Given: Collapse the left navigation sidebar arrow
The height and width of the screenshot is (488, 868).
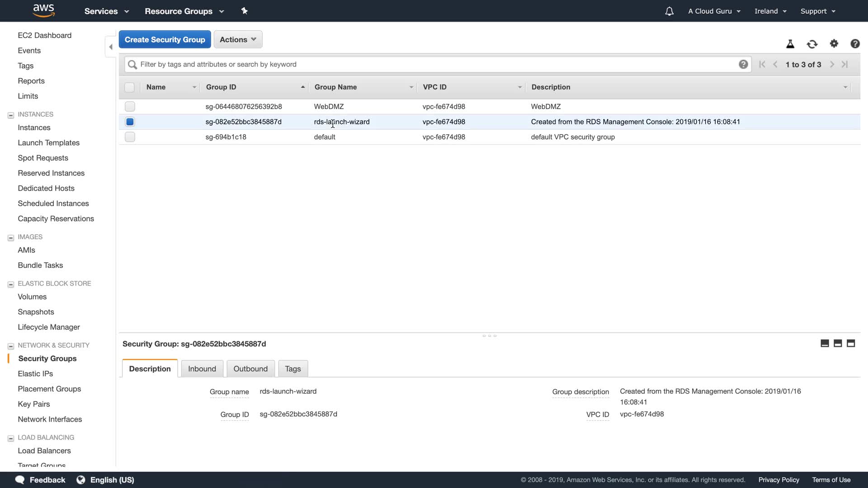Looking at the screenshot, I should click(111, 47).
